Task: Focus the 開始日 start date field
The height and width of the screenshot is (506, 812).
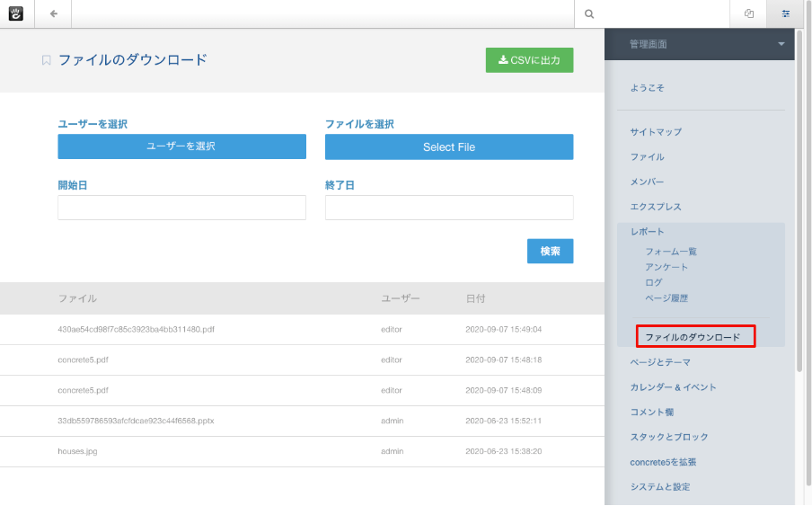Action: tap(181, 208)
